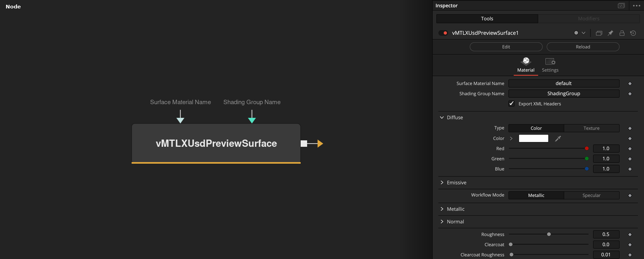
Task: Set Workflow Mode to Specular
Action: point(591,195)
